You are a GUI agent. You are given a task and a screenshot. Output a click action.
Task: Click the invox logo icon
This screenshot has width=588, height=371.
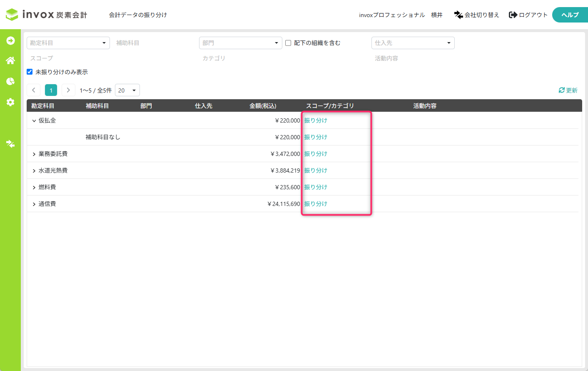click(x=12, y=15)
